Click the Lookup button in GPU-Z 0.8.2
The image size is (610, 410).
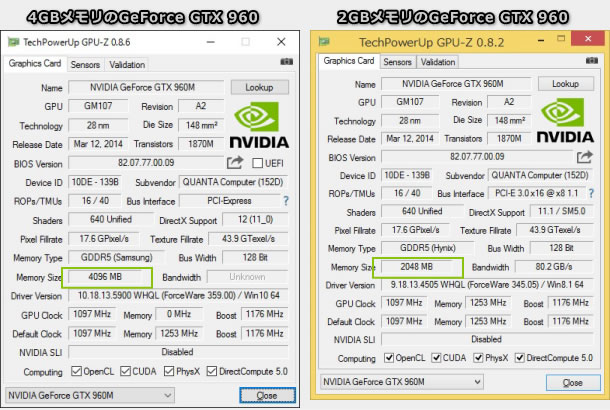click(566, 84)
